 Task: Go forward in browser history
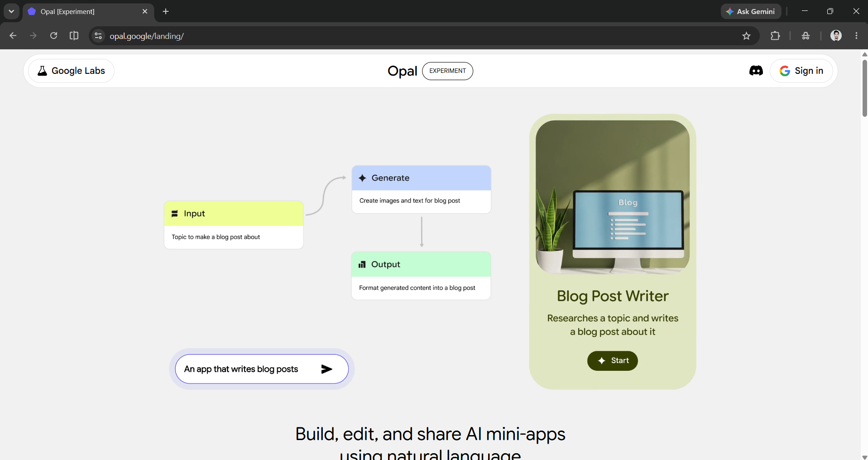(33, 36)
